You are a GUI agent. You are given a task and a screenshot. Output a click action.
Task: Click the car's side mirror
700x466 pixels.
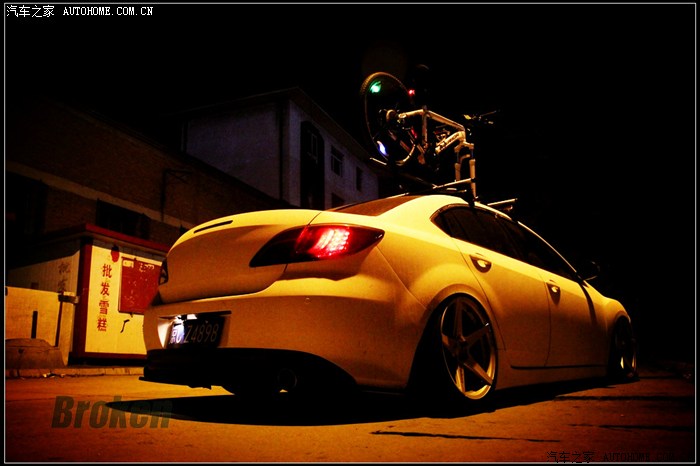point(590,270)
